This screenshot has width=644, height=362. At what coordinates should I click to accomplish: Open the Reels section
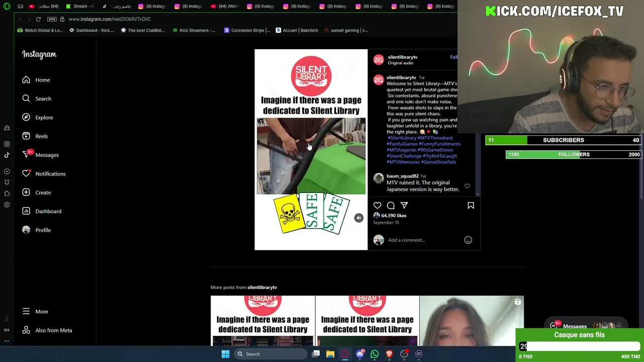(36, 136)
